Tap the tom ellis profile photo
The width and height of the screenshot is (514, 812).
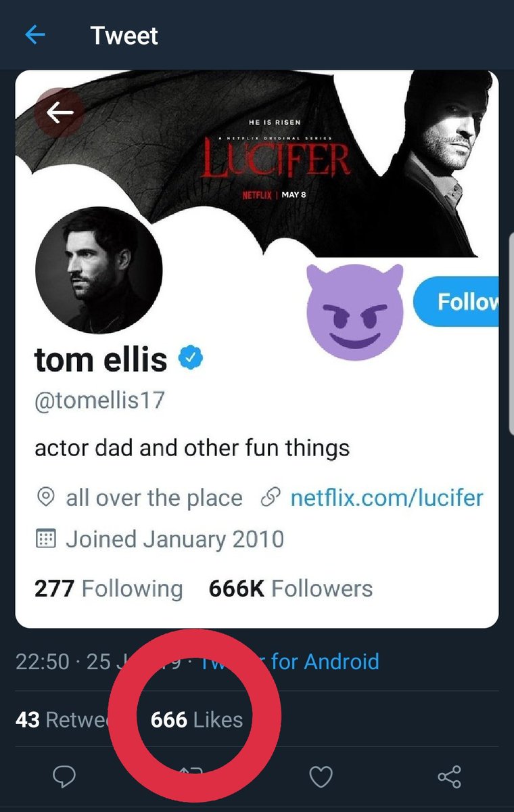point(99,269)
